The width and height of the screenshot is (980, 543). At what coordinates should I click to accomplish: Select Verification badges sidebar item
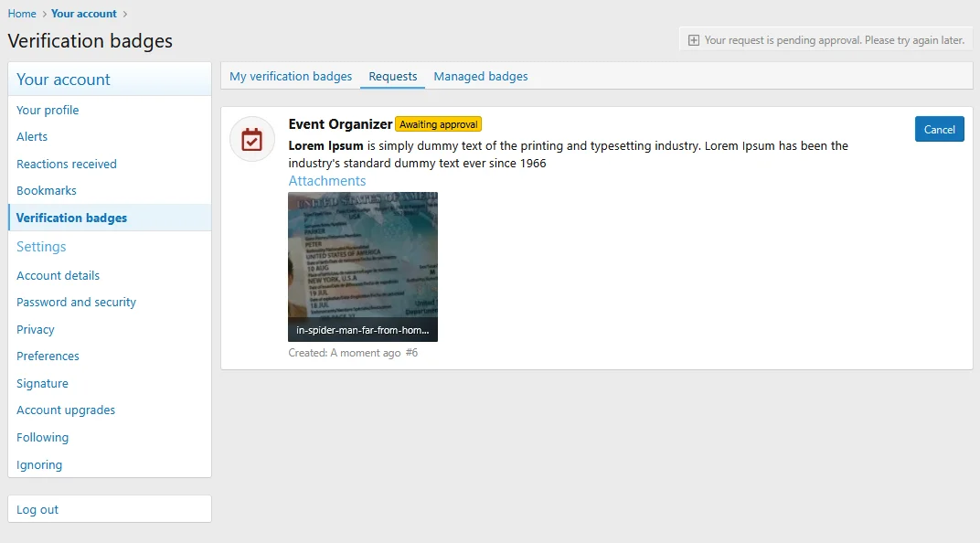pyautogui.click(x=110, y=218)
